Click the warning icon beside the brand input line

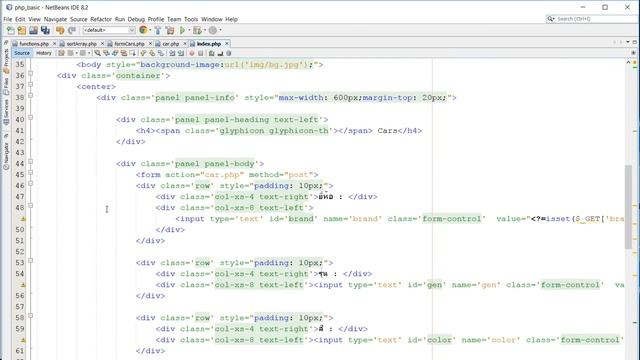(x=23, y=219)
